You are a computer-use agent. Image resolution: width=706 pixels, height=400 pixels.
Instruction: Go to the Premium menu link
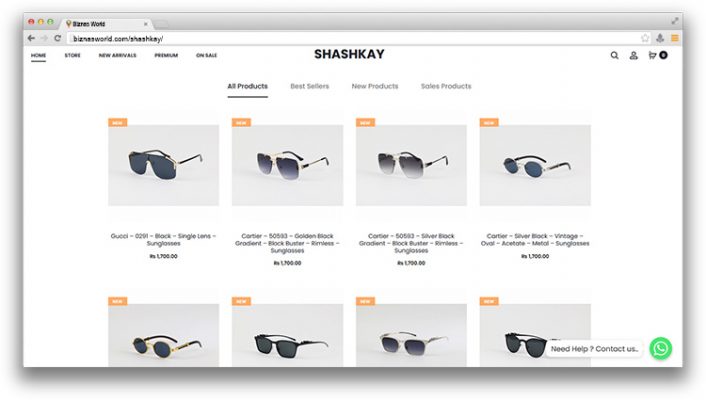pyautogui.click(x=166, y=55)
